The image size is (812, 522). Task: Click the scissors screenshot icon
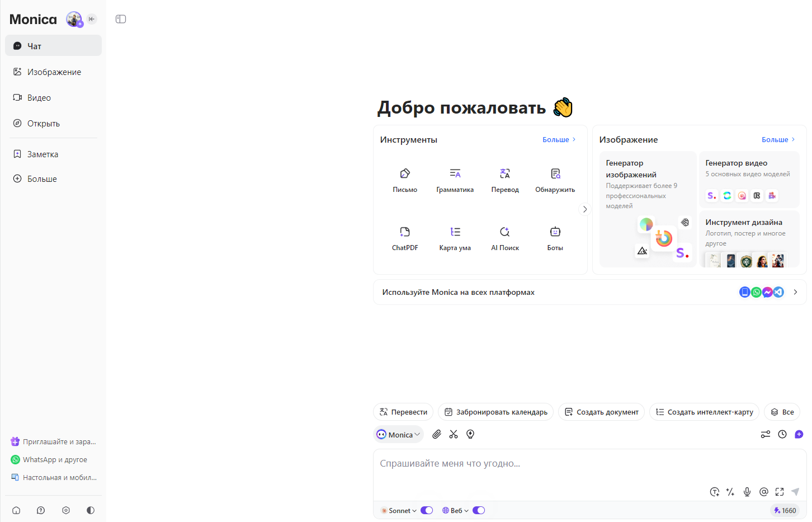point(454,434)
